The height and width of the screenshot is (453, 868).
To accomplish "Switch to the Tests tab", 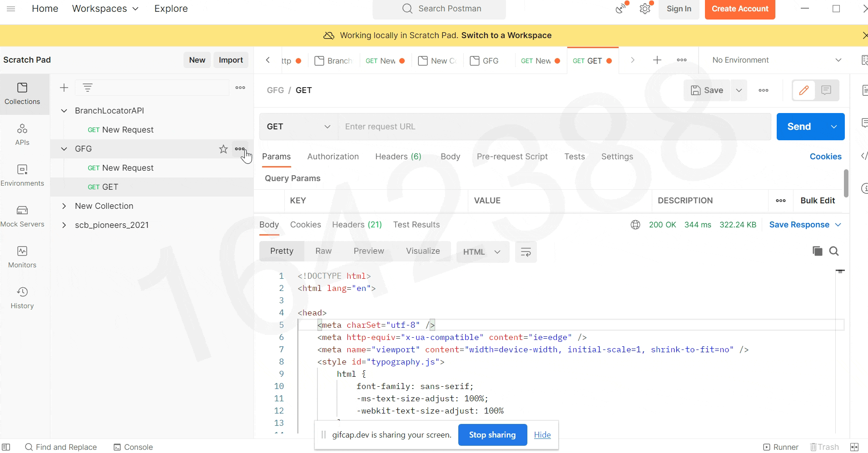I will (x=575, y=157).
